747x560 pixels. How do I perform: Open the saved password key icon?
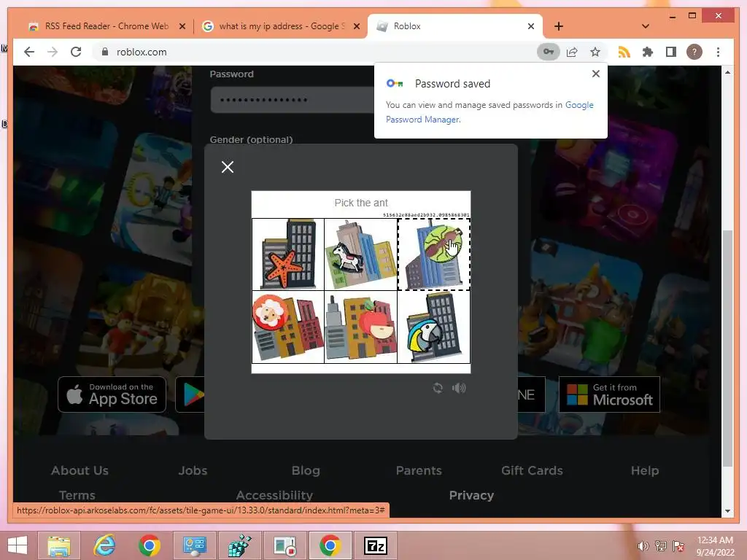tap(549, 52)
